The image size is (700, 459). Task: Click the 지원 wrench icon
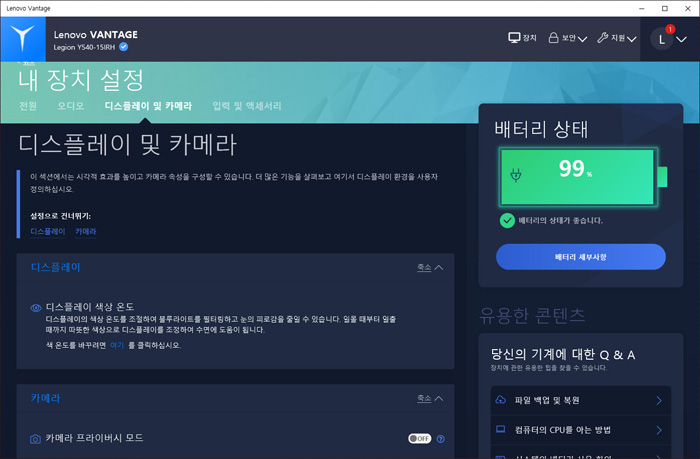coord(603,38)
